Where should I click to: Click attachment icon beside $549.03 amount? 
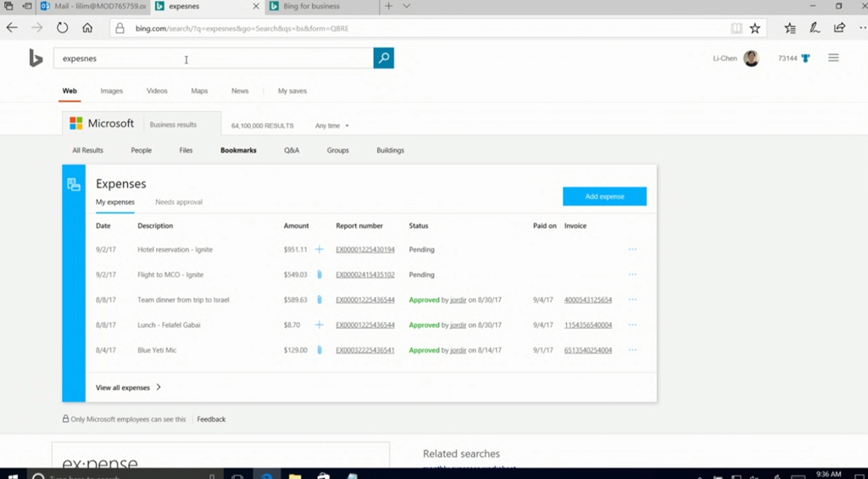320,275
